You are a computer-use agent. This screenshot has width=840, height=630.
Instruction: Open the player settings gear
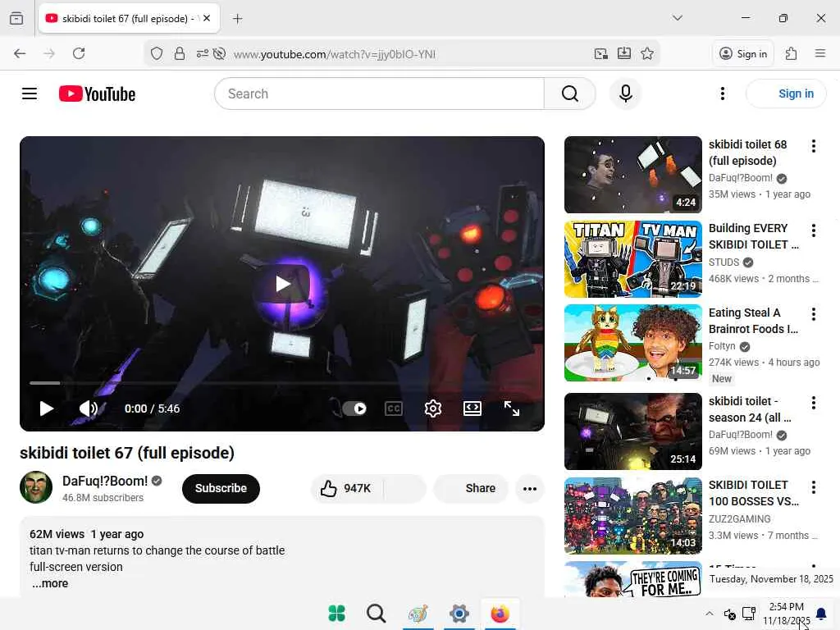click(433, 409)
